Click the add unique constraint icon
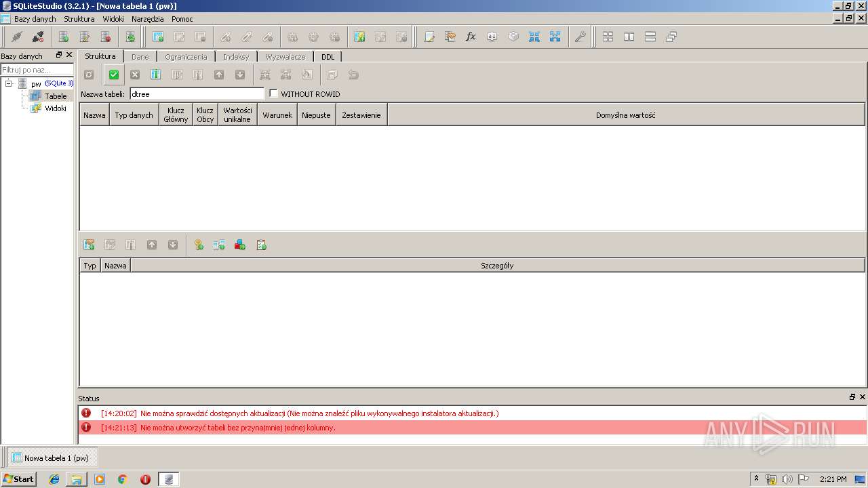Viewport: 868px width, 488px height. 240,245
